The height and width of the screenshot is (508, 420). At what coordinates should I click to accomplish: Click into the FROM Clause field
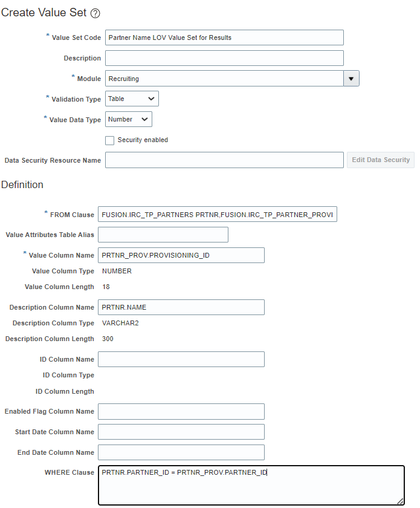point(218,214)
